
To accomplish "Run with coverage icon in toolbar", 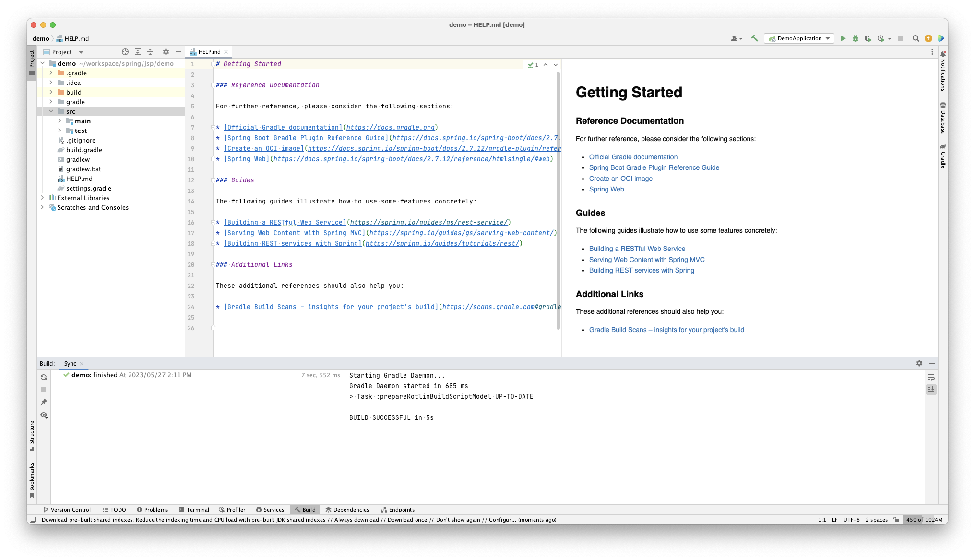I will tap(868, 38).
